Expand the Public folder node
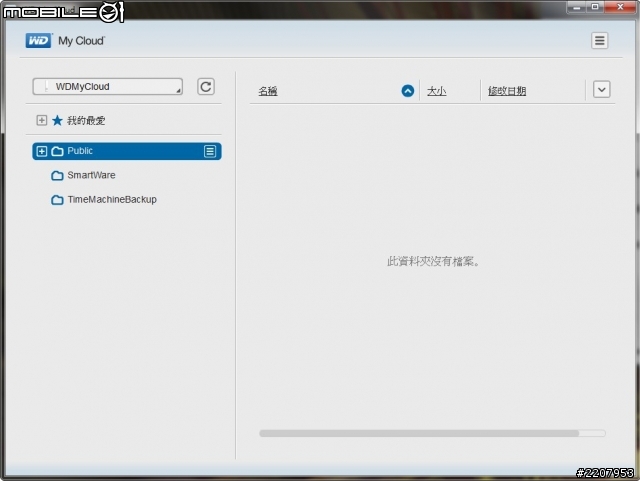The width and height of the screenshot is (640, 481). pos(42,151)
